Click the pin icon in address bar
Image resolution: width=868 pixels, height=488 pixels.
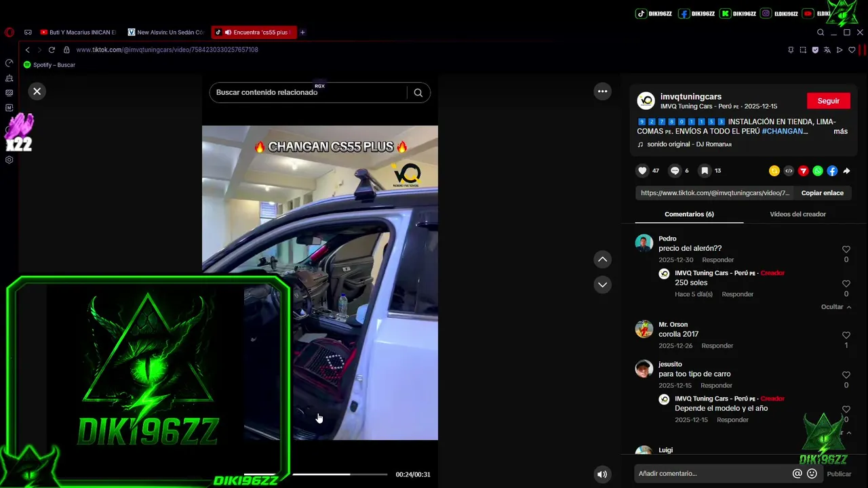click(x=791, y=49)
